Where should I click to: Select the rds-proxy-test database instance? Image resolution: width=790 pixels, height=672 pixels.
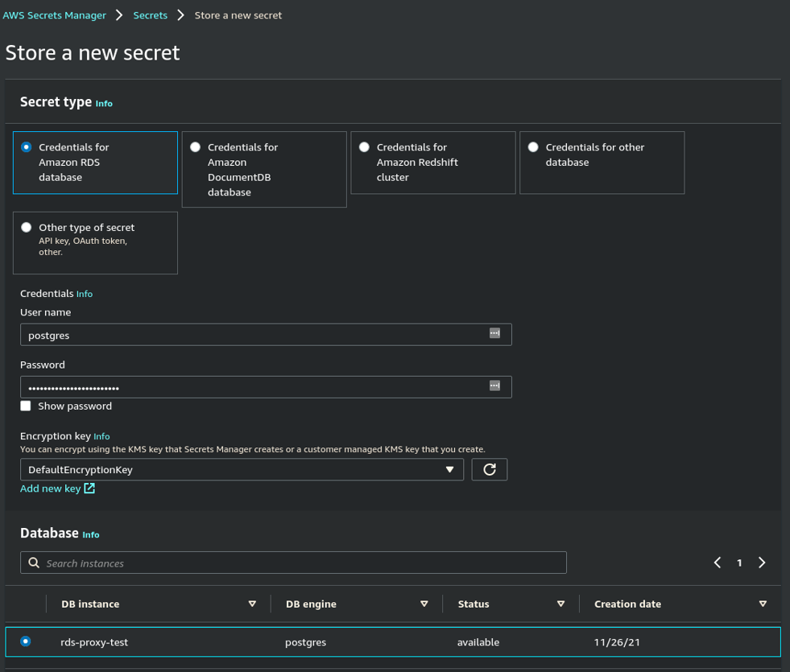(25, 641)
